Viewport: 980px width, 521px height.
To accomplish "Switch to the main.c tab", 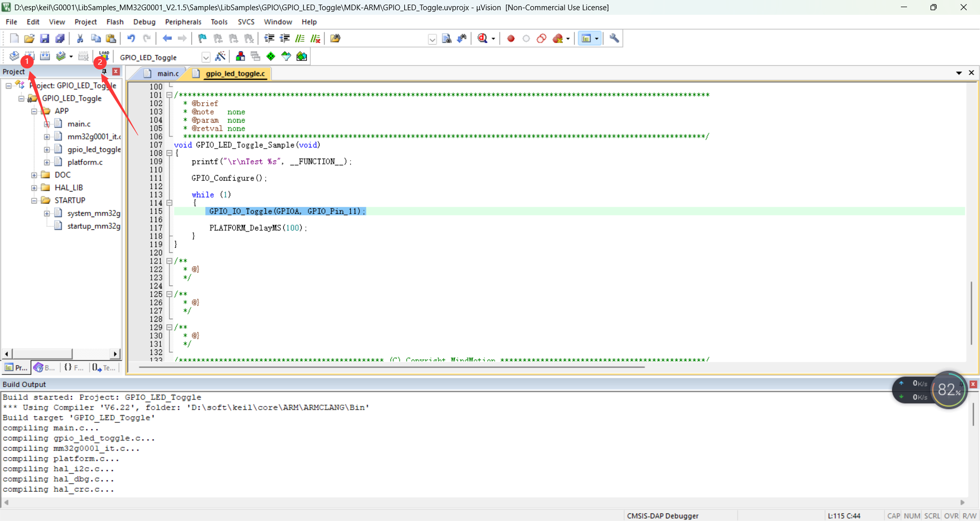I will pos(167,74).
